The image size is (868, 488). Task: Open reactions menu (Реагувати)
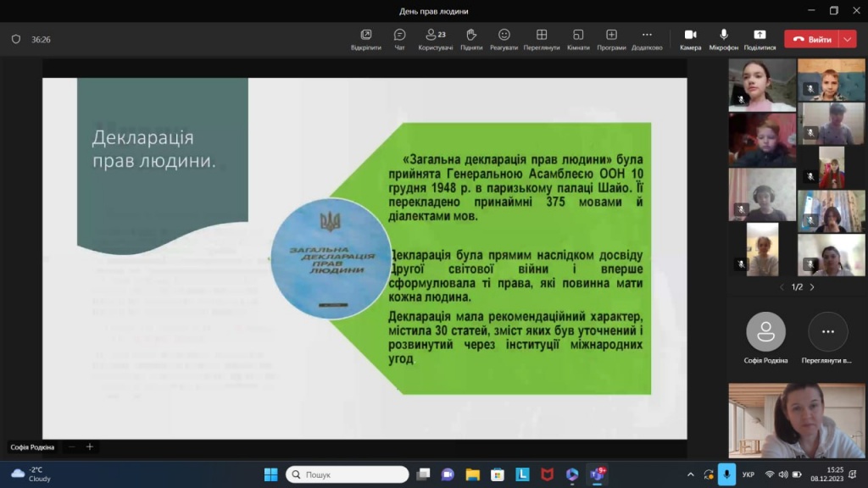tap(504, 39)
